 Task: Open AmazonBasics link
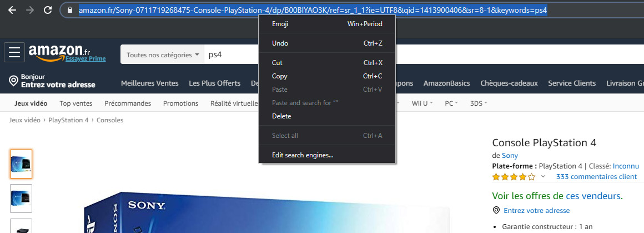pyautogui.click(x=447, y=83)
